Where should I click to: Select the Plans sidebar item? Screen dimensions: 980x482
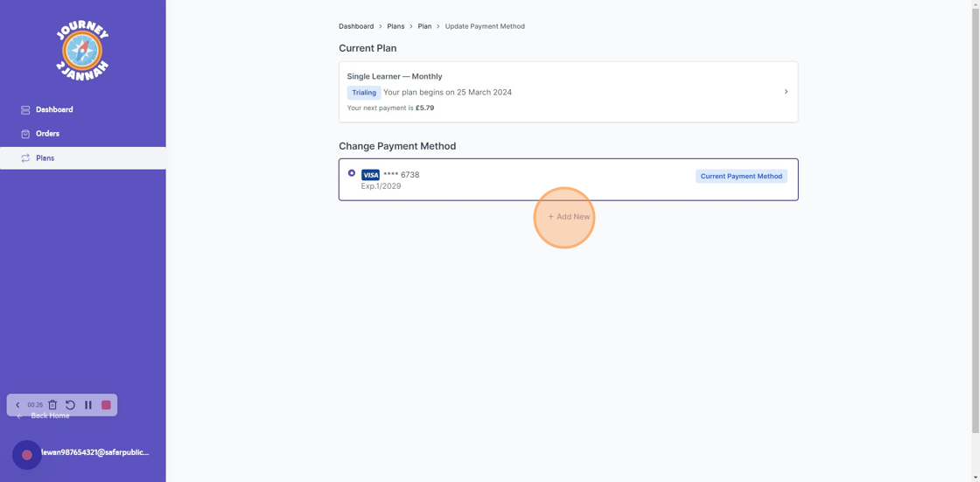pos(45,158)
